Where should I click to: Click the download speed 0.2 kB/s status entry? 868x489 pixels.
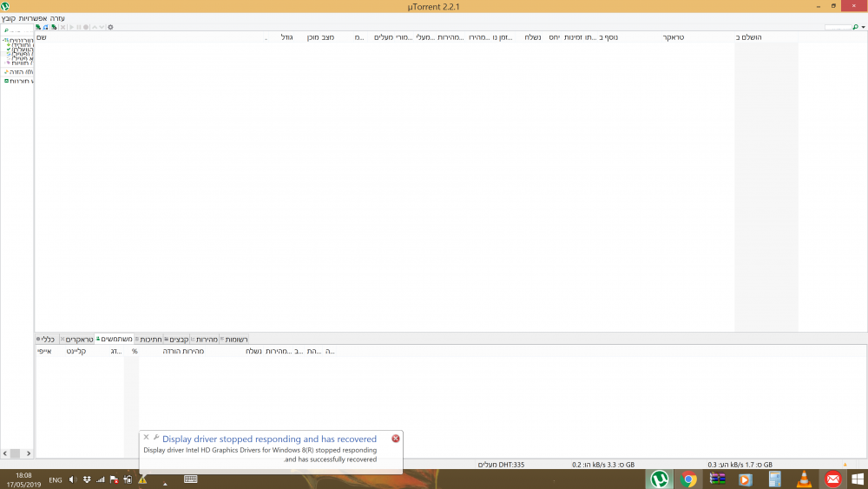(603, 465)
